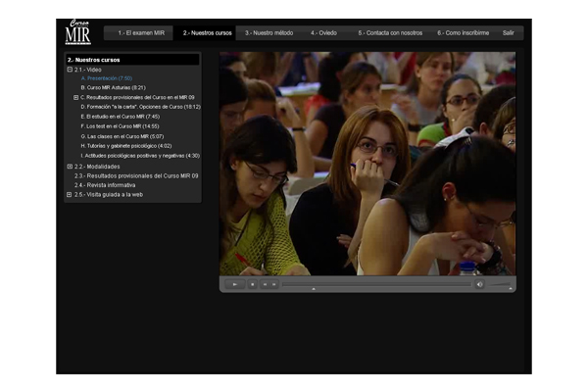Screen dimensions: 588x392
Task: Click the rewind button in player
Action: point(265,284)
